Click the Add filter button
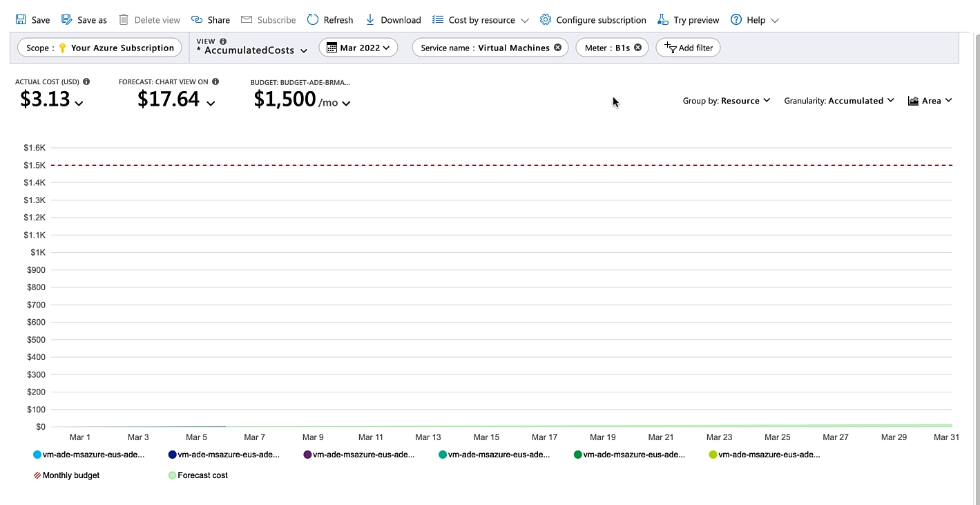The image size is (980, 505). click(688, 48)
